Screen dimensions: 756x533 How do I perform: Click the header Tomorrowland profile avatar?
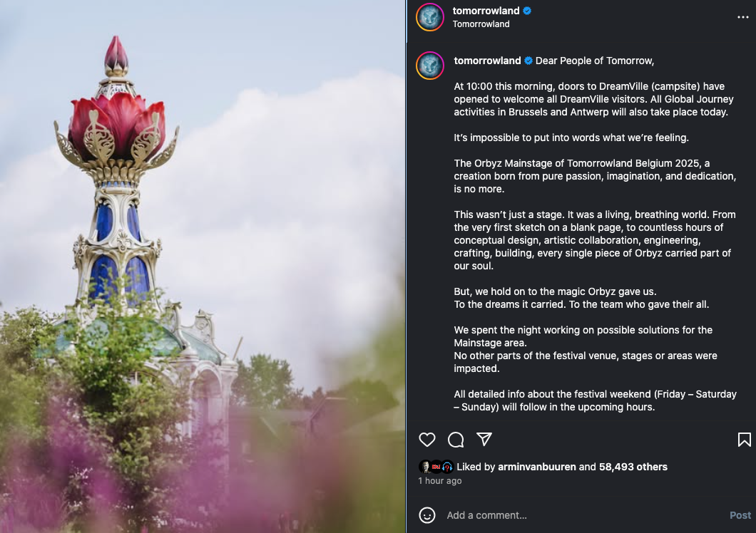click(x=429, y=17)
